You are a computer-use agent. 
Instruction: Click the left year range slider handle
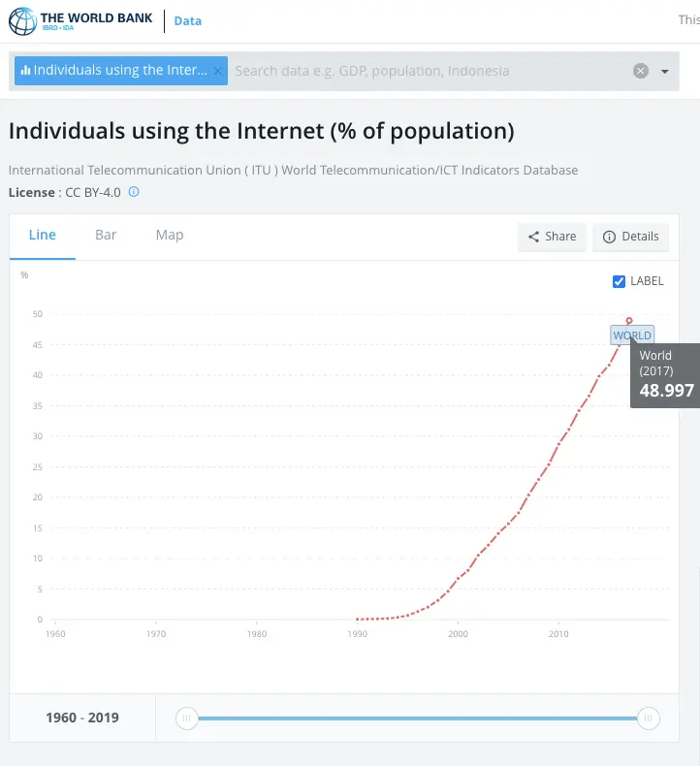(x=186, y=718)
